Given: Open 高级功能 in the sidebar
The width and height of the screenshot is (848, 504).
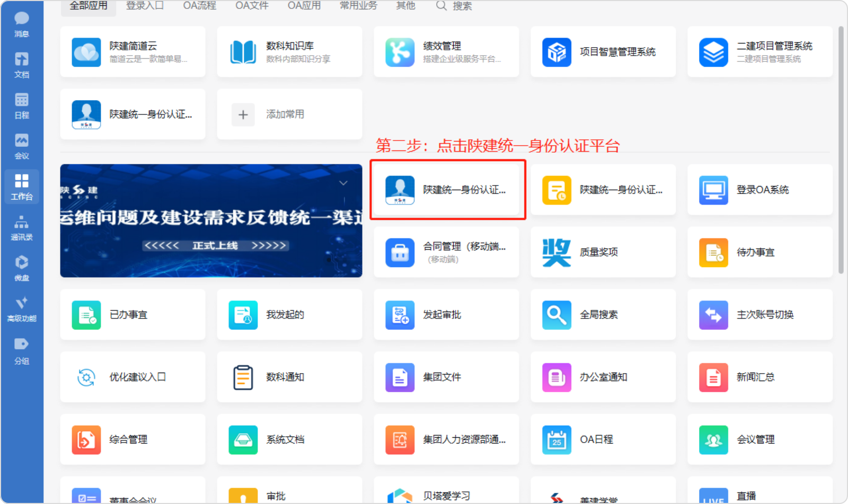Looking at the screenshot, I should [22, 309].
